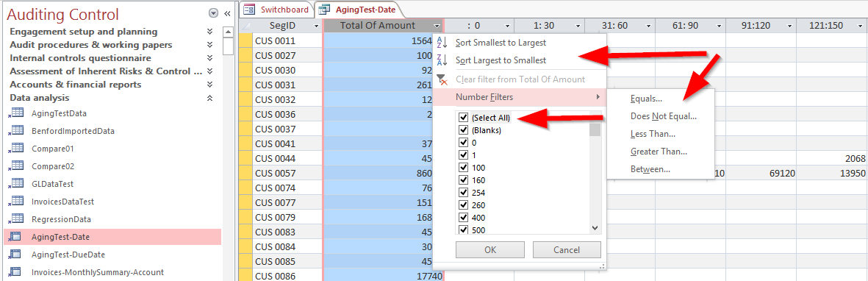Uncheck the (Blanks) checkbox
The height and width of the screenshot is (281, 868).
pyautogui.click(x=463, y=130)
